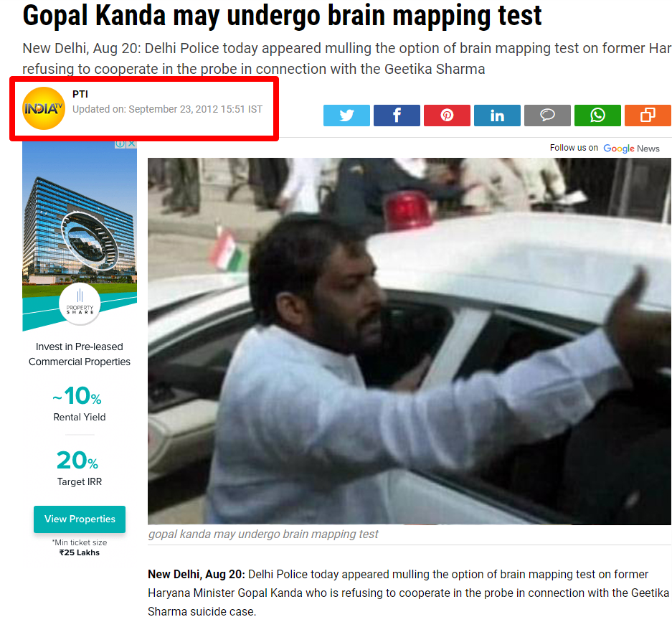Open the PTI author link
The height and width of the screenshot is (617, 672).
pos(80,94)
